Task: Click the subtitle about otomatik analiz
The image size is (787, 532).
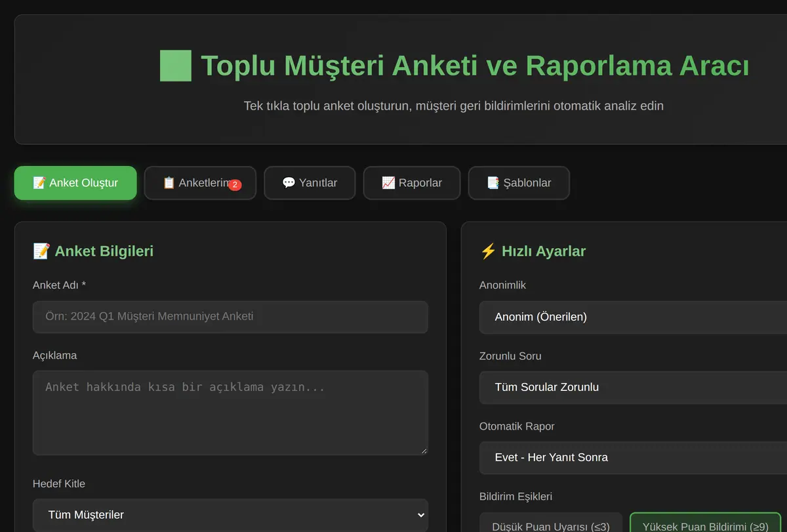Action: (x=454, y=106)
